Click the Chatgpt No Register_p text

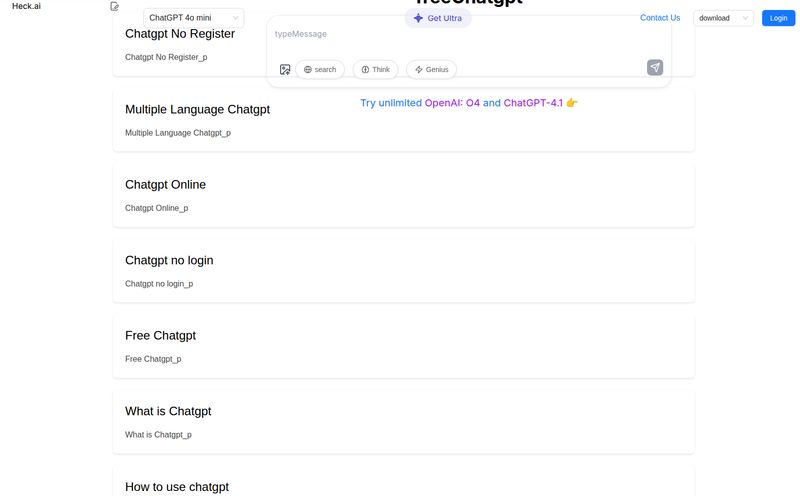(x=166, y=57)
